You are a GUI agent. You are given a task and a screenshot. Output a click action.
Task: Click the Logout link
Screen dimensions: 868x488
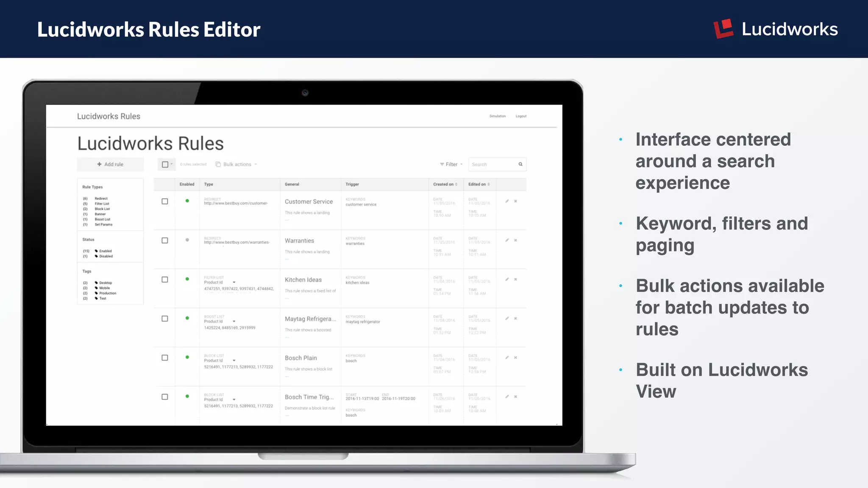coord(521,116)
